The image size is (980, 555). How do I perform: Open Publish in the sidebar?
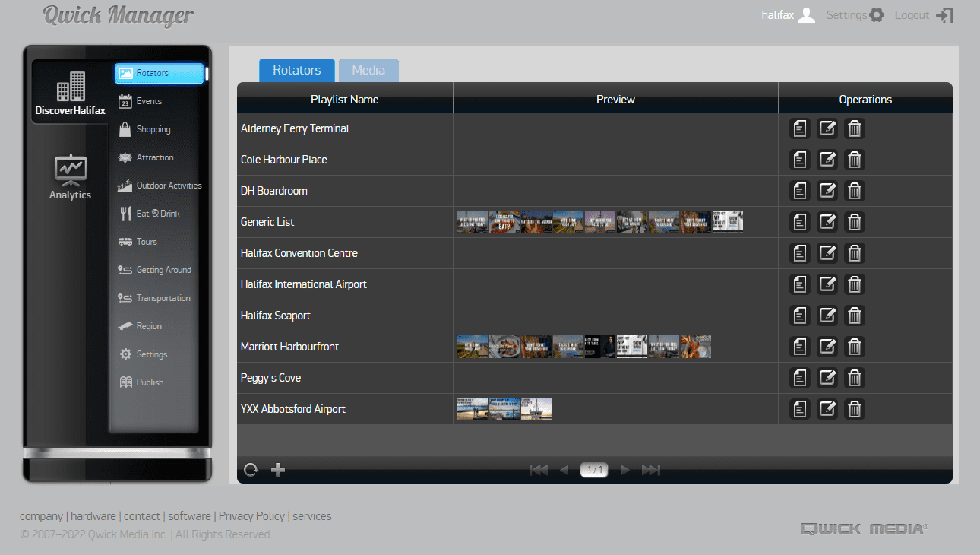(141, 382)
